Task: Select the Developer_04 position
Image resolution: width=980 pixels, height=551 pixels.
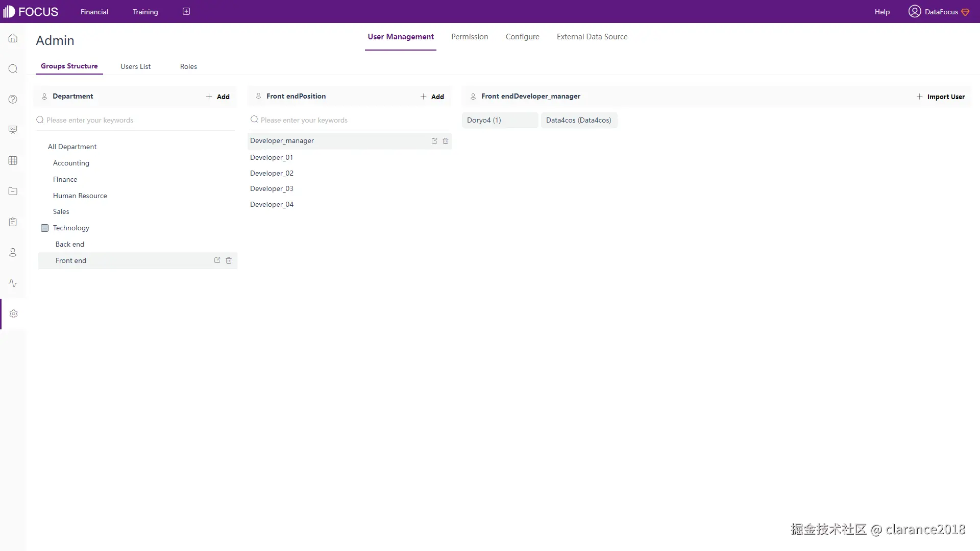Action: point(272,204)
